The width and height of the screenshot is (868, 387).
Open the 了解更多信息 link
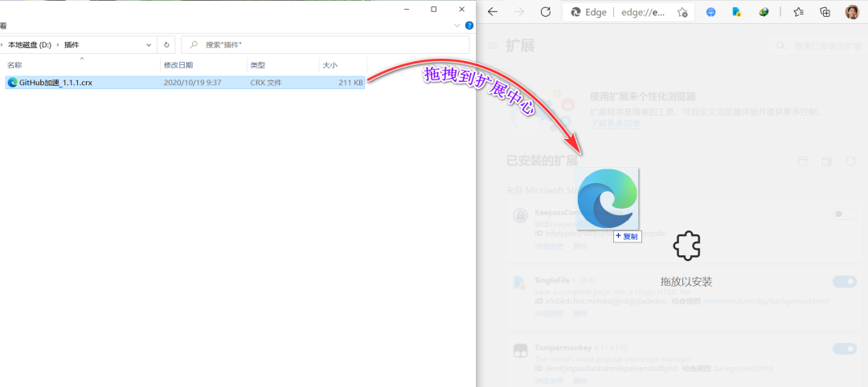(615, 124)
